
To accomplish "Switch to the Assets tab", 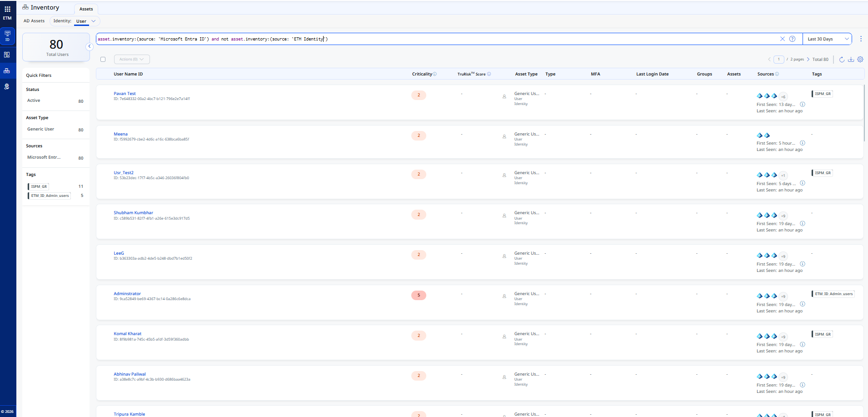I will tap(86, 9).
